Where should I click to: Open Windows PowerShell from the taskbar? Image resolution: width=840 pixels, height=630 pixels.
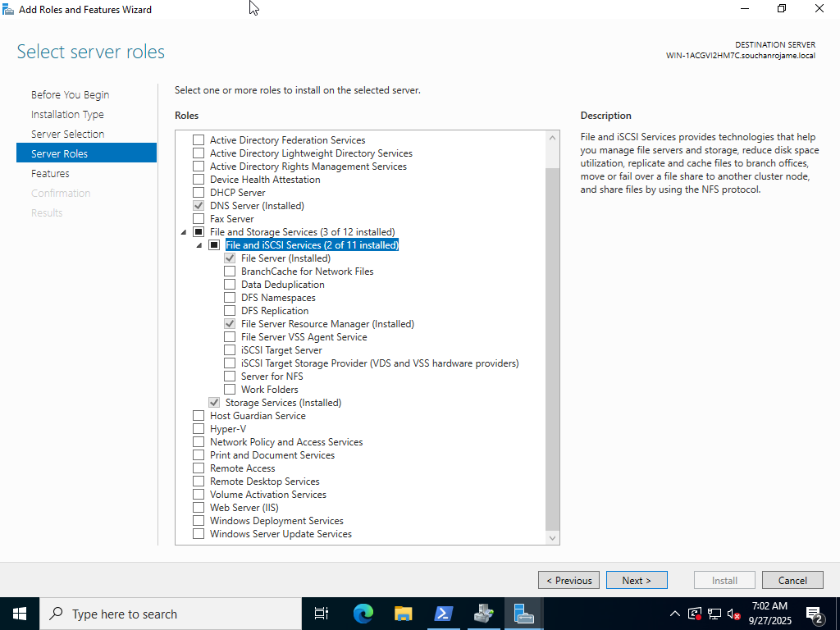(x=444, y=613)
